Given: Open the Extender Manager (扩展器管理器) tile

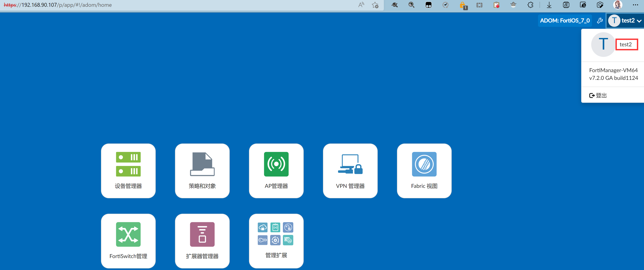Looking at the screenshot, I should (202, 241).
